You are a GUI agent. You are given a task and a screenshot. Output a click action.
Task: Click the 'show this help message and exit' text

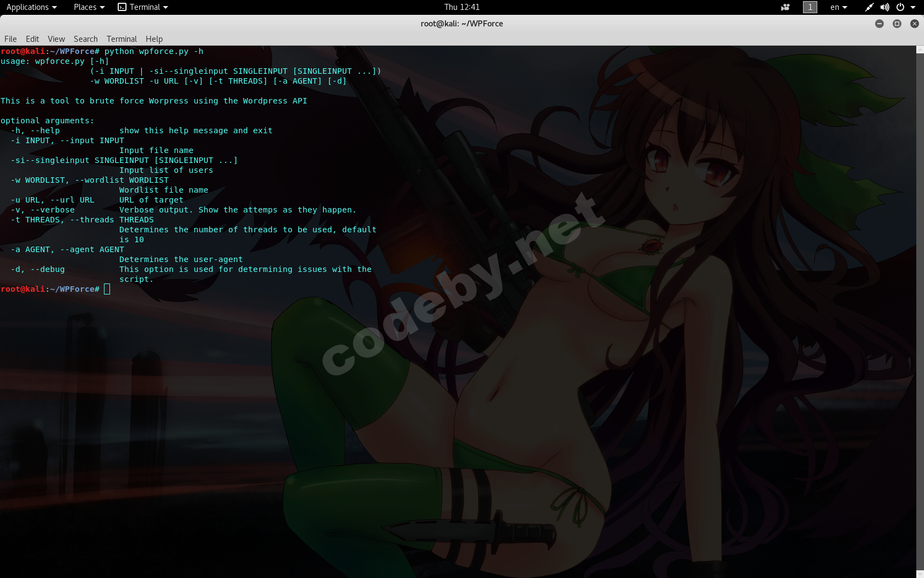[x=196, y=130]
